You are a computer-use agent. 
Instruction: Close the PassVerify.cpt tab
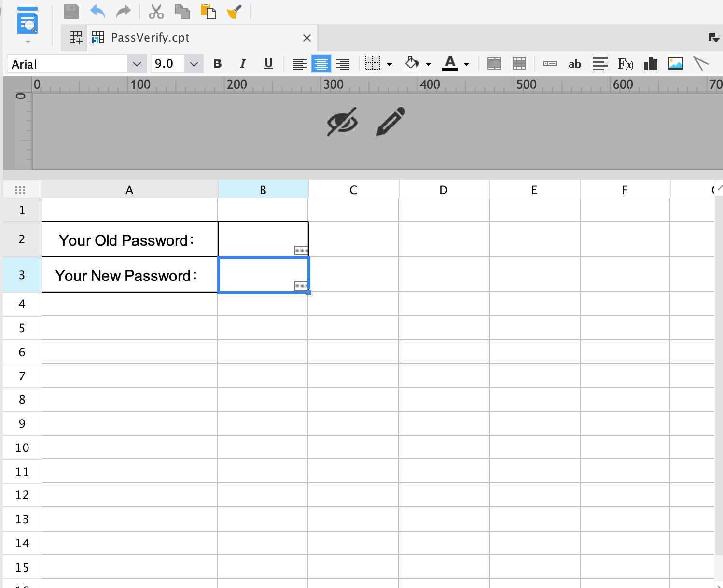tap(306, 37)
